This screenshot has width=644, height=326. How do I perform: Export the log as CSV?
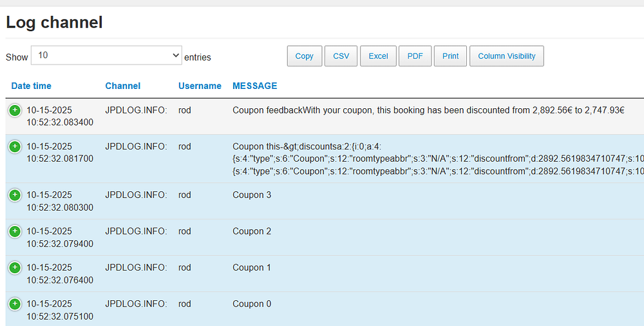pyautogui.click(x=341, y=56)
